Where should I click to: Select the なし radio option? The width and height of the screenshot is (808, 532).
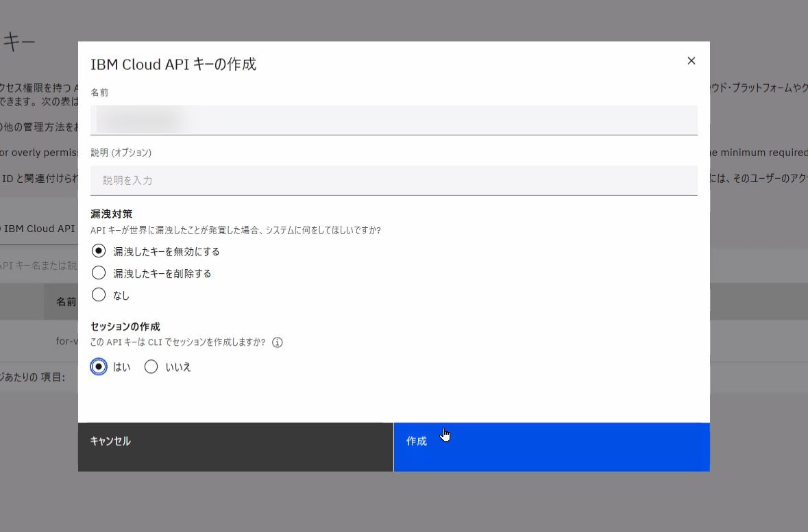pos(99,294)
